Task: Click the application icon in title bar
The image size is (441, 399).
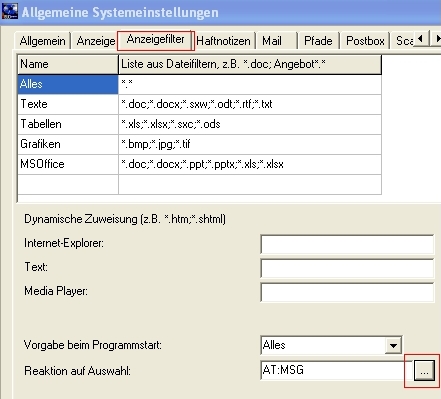Action: [x=9, y=11]
